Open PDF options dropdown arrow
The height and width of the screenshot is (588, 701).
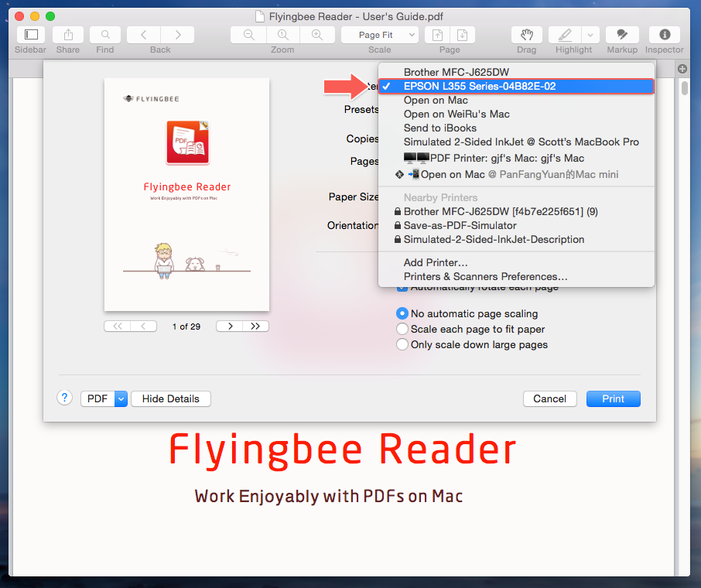[121, 398]
